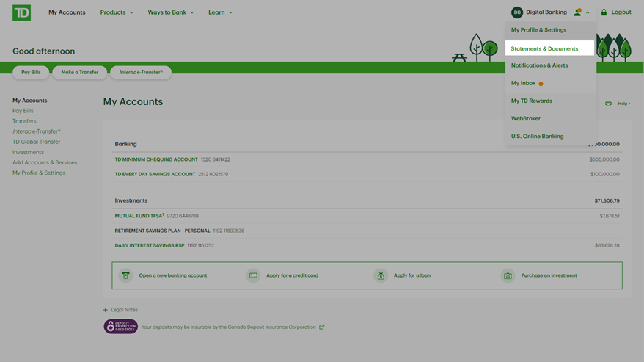Click Apply for a loan link
The height and width of the screenshot is (362, 644).
(412, 275)
